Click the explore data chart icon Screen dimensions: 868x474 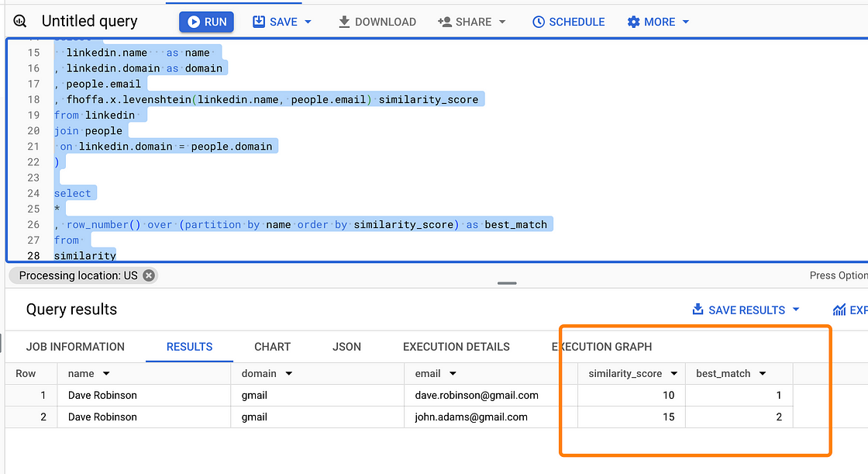[839, 310]
